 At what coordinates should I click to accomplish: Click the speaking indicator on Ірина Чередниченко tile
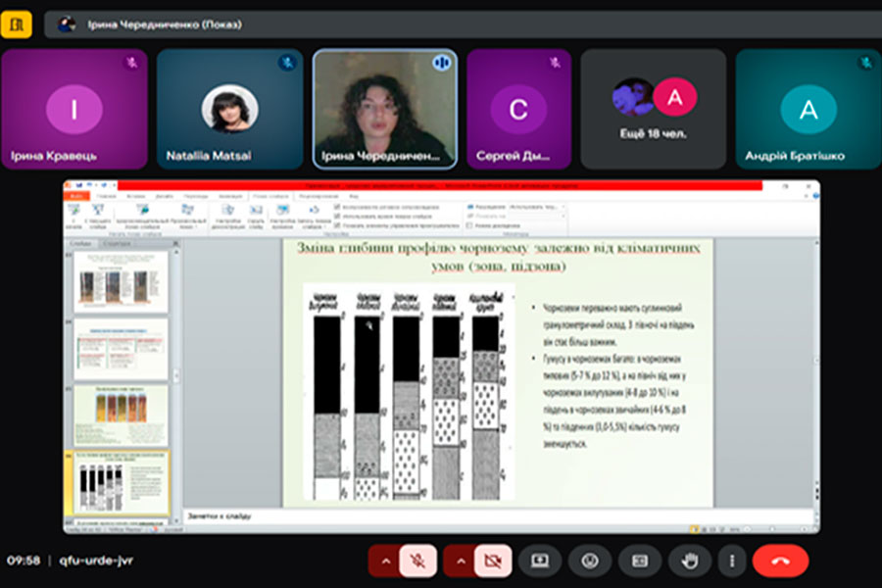(442, 63)
